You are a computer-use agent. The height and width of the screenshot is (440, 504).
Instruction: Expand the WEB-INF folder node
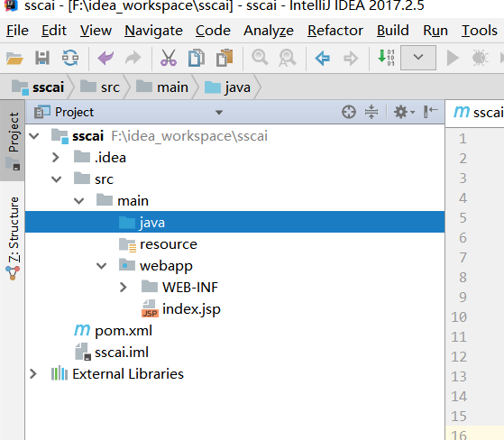pos(124,287)
